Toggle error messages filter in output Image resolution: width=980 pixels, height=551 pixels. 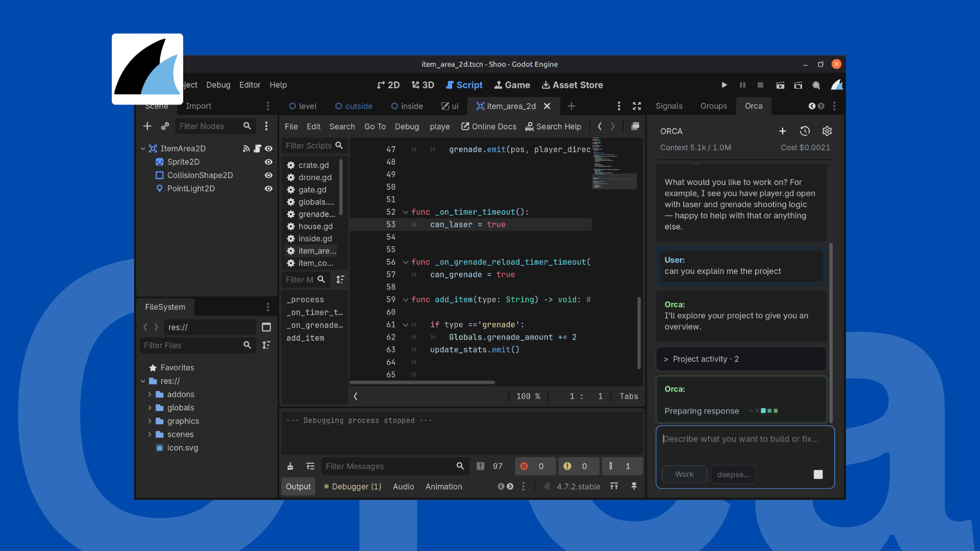click(x=534, y=466)
